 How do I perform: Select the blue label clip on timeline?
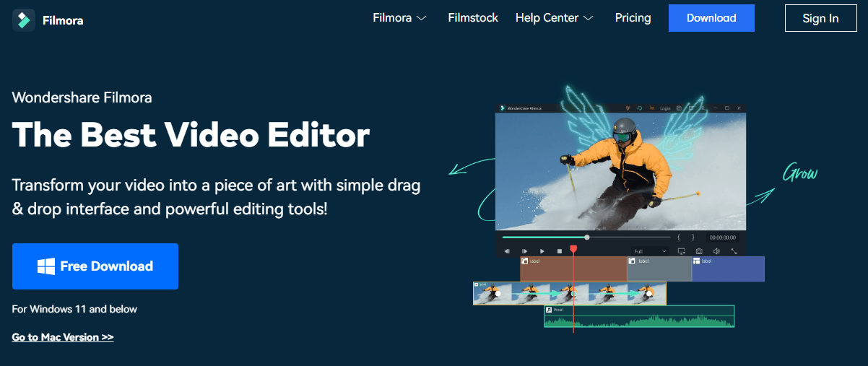point(728,269)
